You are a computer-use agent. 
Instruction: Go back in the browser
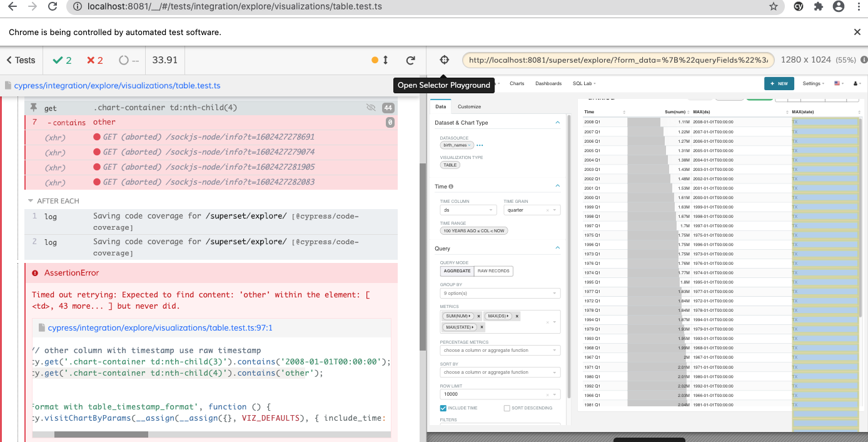(x=12, y=7)
